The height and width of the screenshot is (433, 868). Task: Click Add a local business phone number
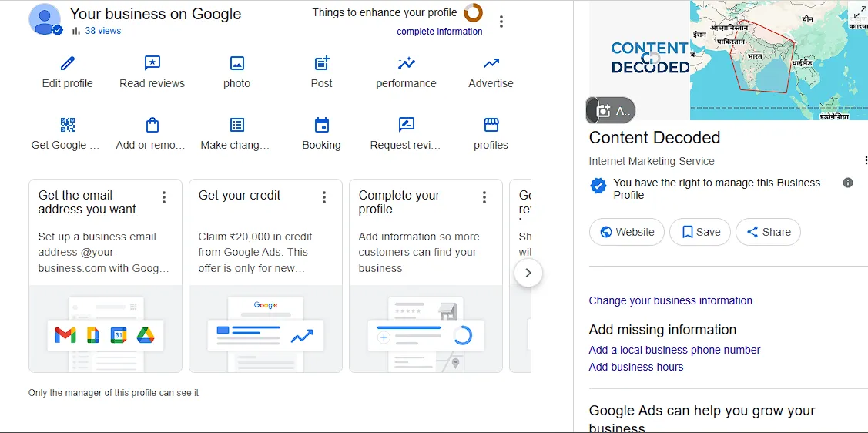[674, 350]
